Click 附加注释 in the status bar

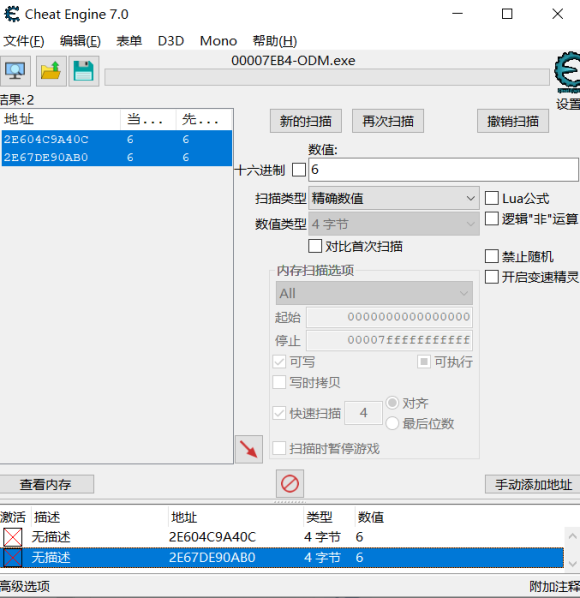pyautogui.click(x=554, y=587)
